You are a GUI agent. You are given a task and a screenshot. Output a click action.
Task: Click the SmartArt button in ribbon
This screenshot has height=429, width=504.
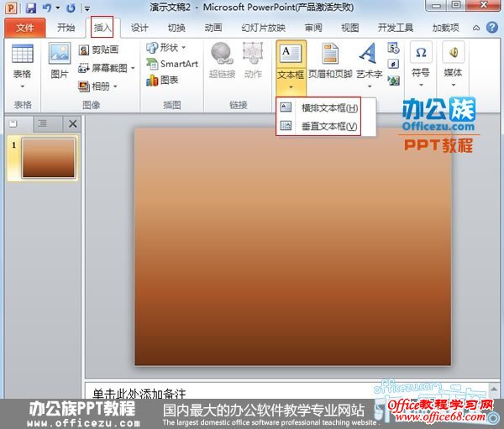[x=172, y=64]
